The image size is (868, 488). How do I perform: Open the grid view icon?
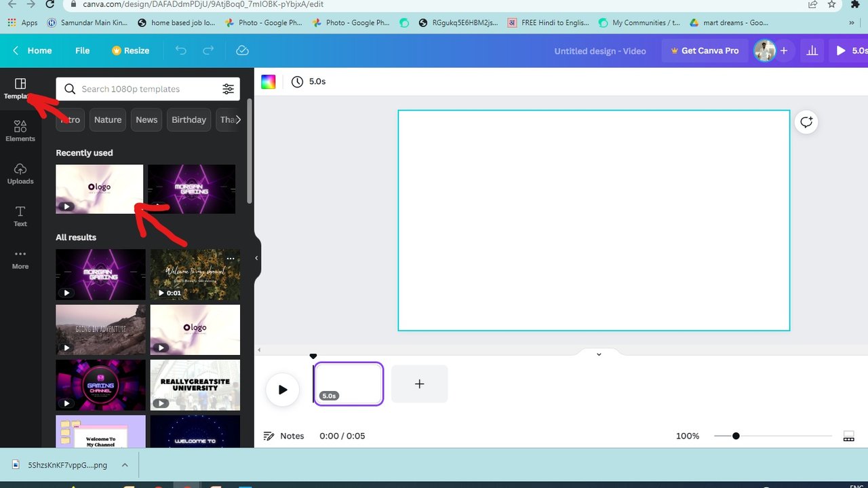pyautogui.click(x=848, y=436)
